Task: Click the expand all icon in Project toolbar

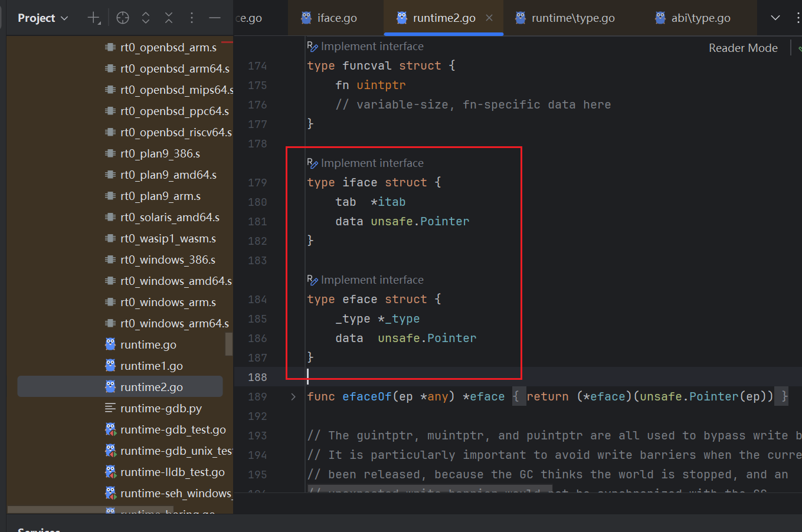Action: (146, 18)
